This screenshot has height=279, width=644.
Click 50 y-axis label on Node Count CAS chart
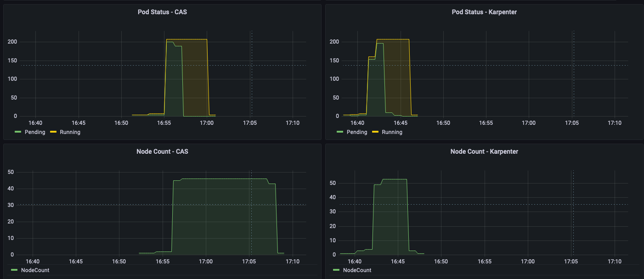click(11, 172)
